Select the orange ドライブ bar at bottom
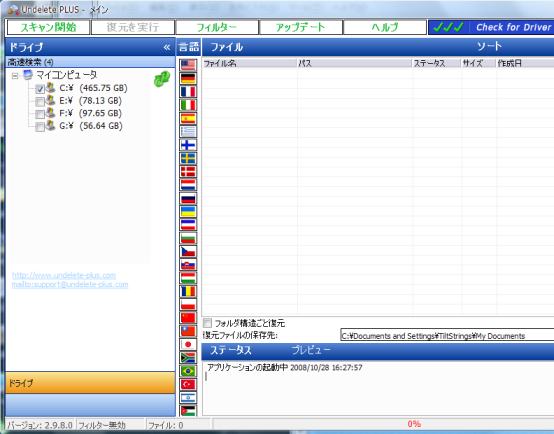 pyautogui.click(x=90, y=383)
